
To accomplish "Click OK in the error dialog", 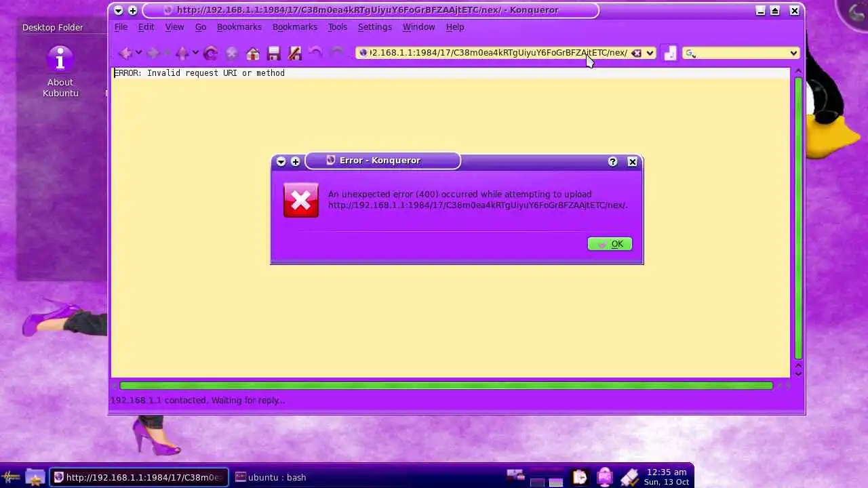I will (x=610, y=244).
